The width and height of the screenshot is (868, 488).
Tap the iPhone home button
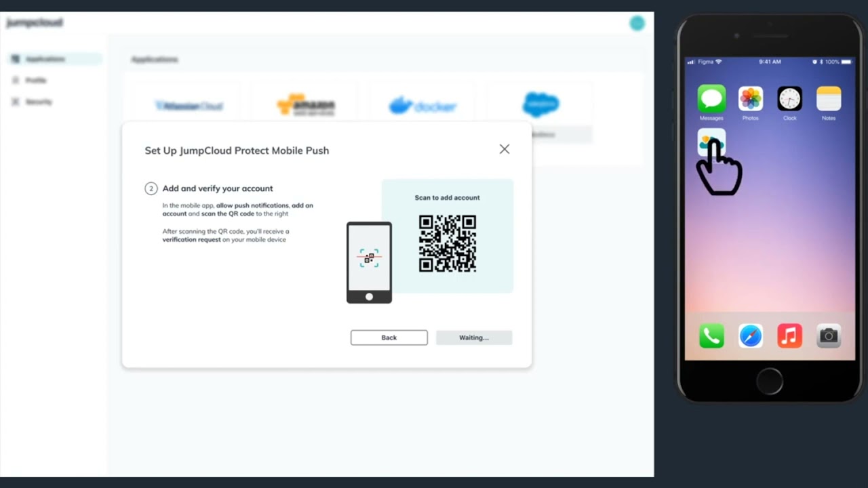(x=770, y=381)
